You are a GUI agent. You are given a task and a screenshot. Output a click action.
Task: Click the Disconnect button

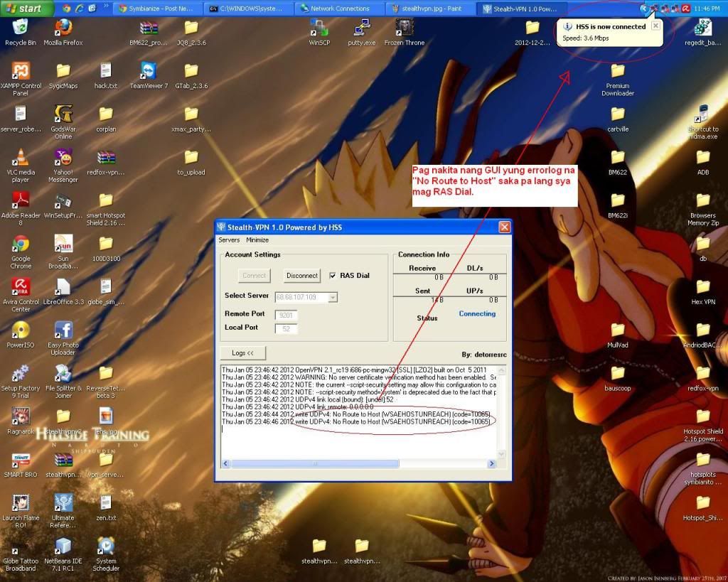pyautogui.click(x=301, y=276)
